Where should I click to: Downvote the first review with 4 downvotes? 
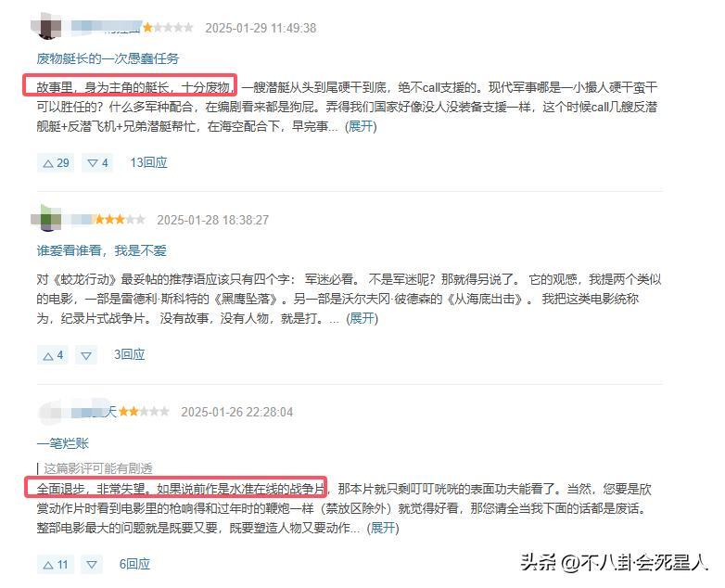coord(97,163)
